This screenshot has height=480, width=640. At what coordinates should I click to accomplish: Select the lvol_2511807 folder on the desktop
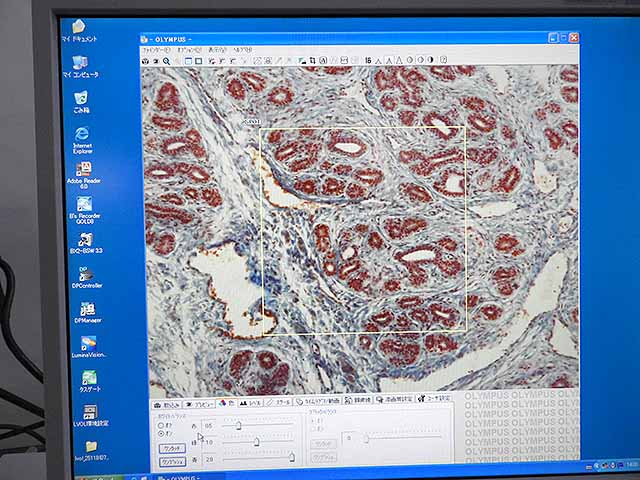(x=91, y=451)
